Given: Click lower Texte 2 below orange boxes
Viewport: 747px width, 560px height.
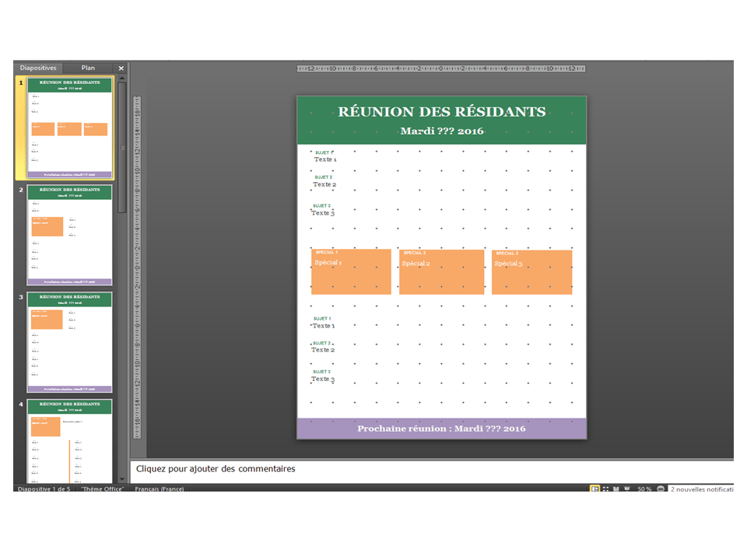Looking at the screenshot, I should tap(323, 349).
